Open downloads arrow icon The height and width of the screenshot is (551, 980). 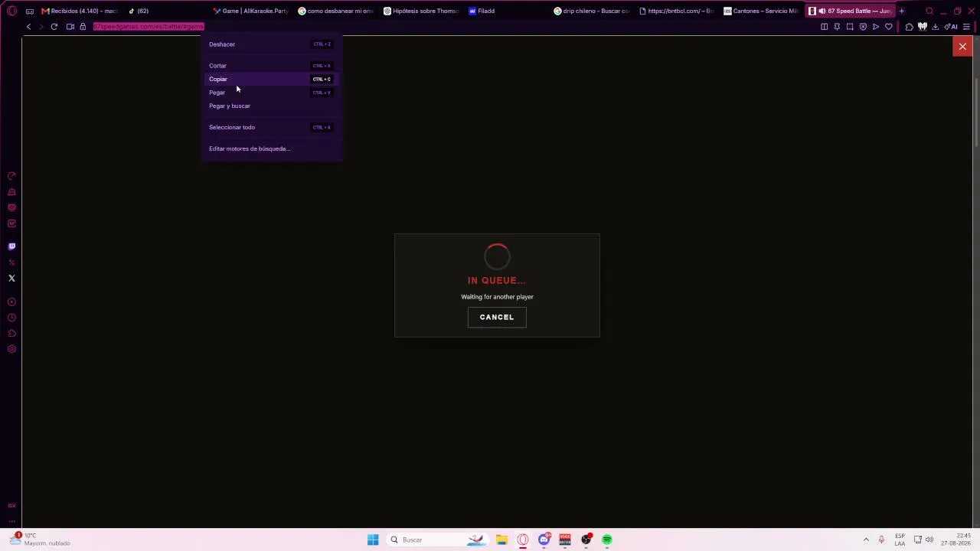[x=935, y=27]
